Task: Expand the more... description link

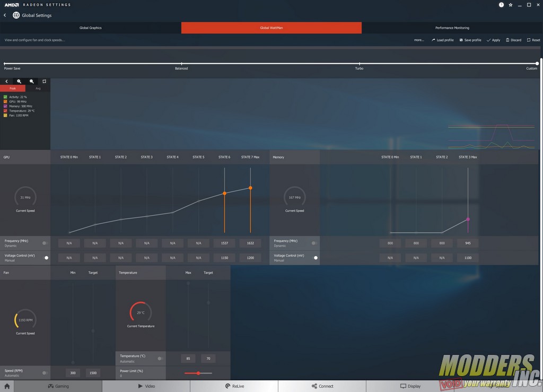Action: click(419, 40)
